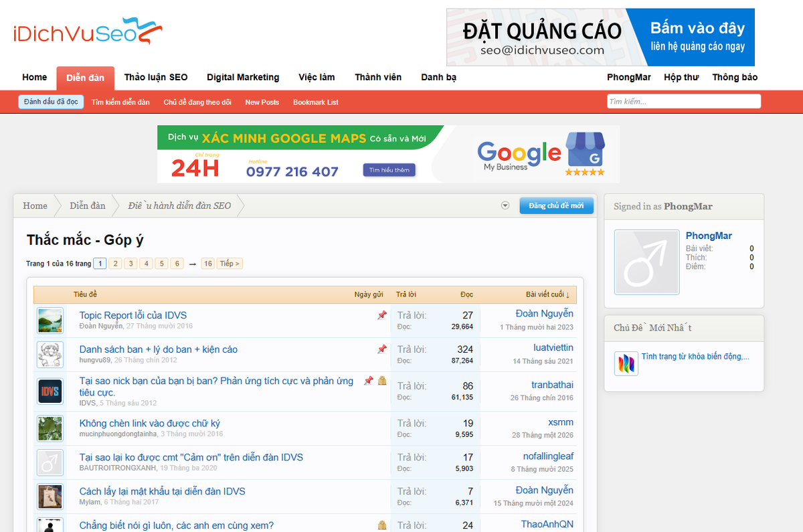Click Đăng chủ đề mới button
Screen dimensions: 803x532
click(x=556, y=205)
